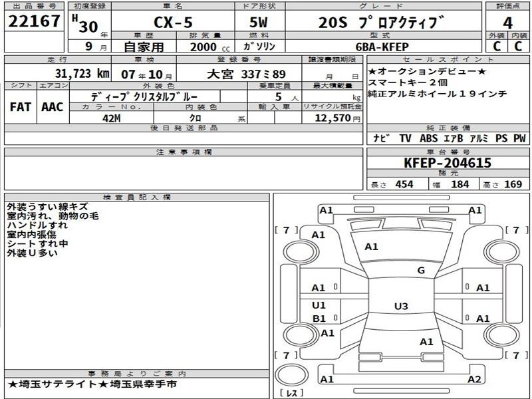The image size is (532, 399).
Task: Click the PW equipment label
Action: coord(519,138)
